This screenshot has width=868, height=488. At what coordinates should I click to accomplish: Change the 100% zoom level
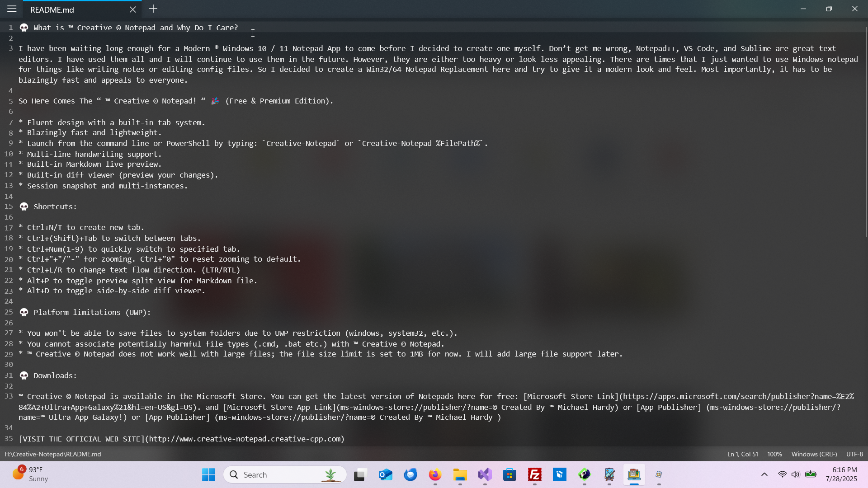point(774,454)
